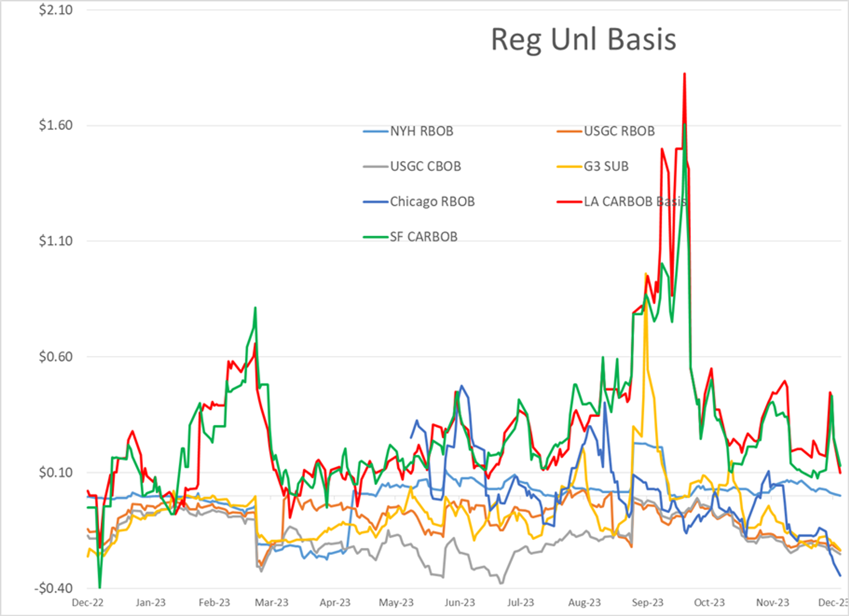Click the USGC CBOB legend entry
Screen dimensions: 849x616
412,166
